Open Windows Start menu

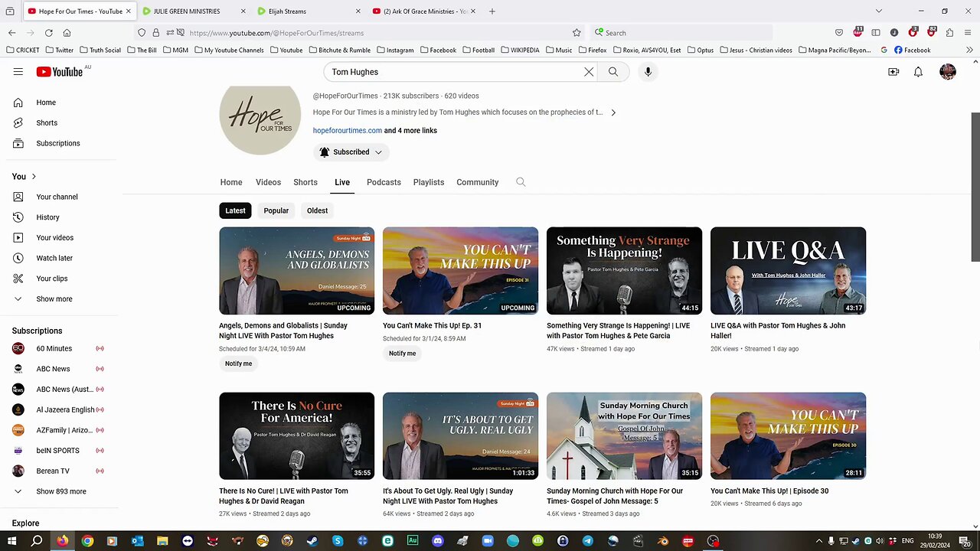click(11, 541)
